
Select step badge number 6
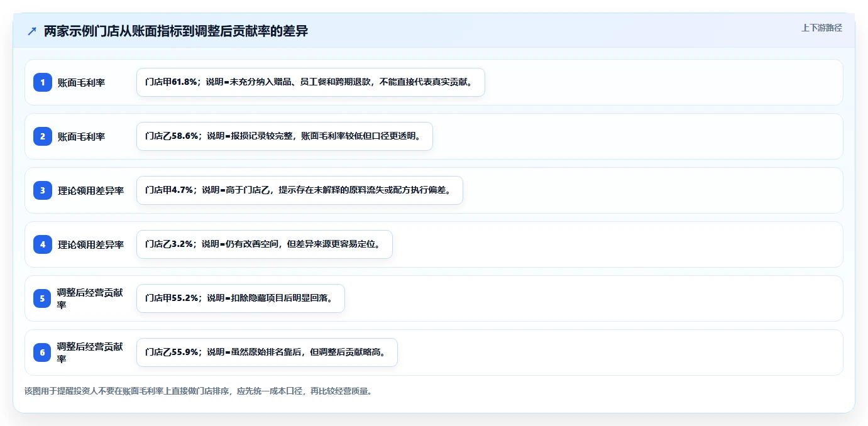click(x=43, y=352)
